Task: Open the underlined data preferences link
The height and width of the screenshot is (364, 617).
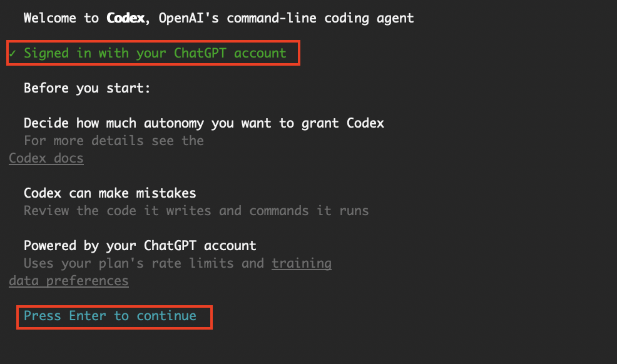Action: pos(69,281)
